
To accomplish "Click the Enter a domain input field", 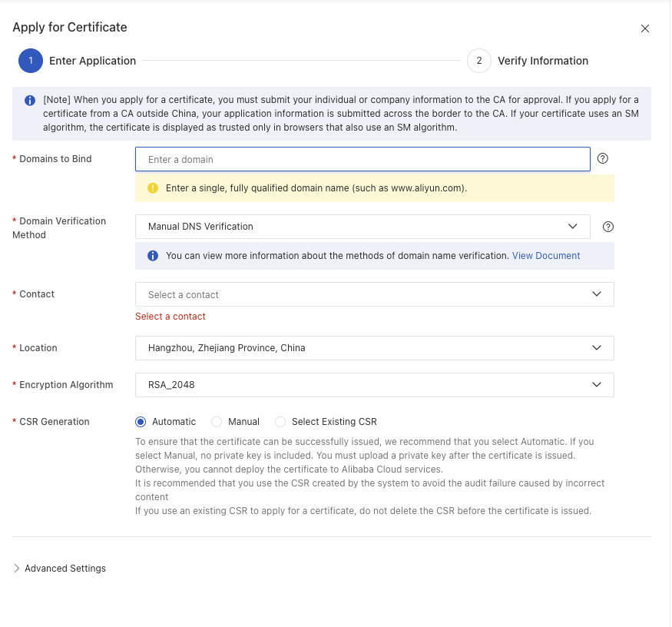I will (x=362, y=159).
